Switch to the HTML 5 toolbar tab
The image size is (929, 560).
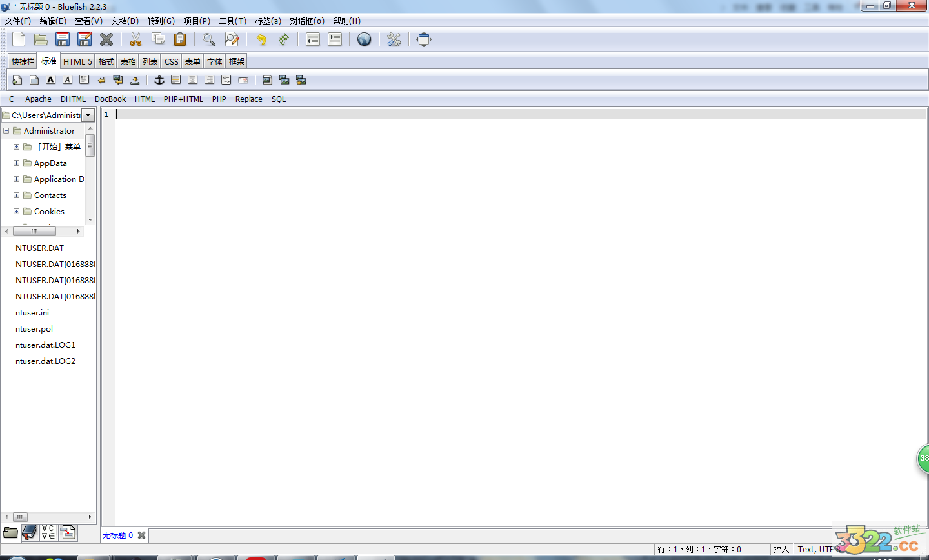click(77, 62)
